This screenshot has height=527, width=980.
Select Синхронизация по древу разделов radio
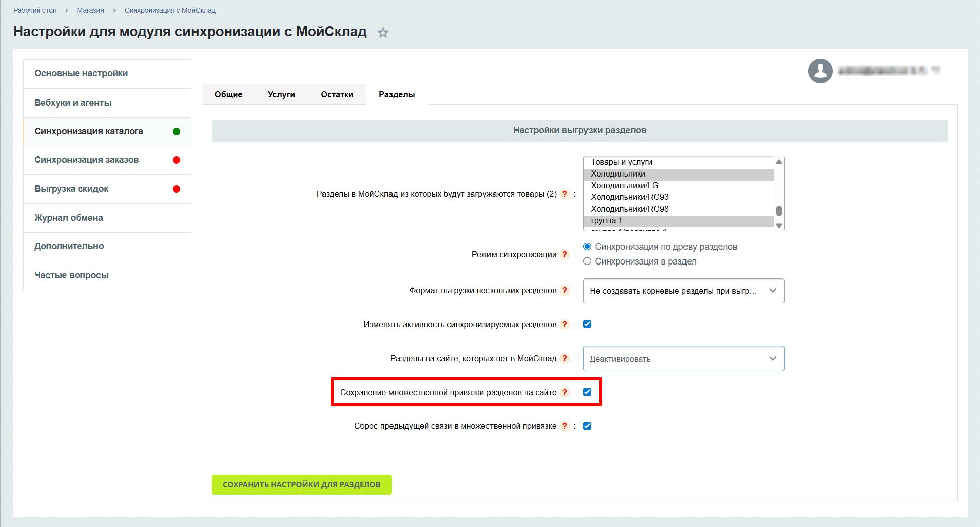tap(587, 247)
